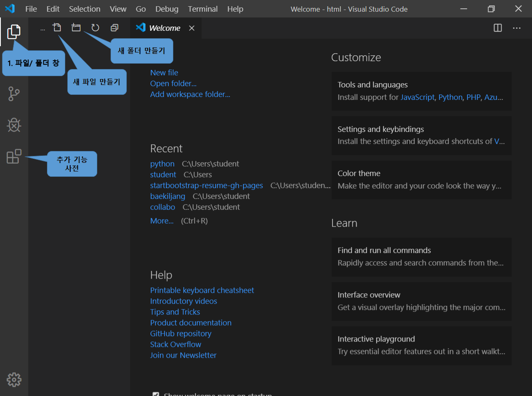Image resolution: width=532 pixels, height=396 pixels.
Task: Open the Interface overview card
Action: [x=421, y=302]
